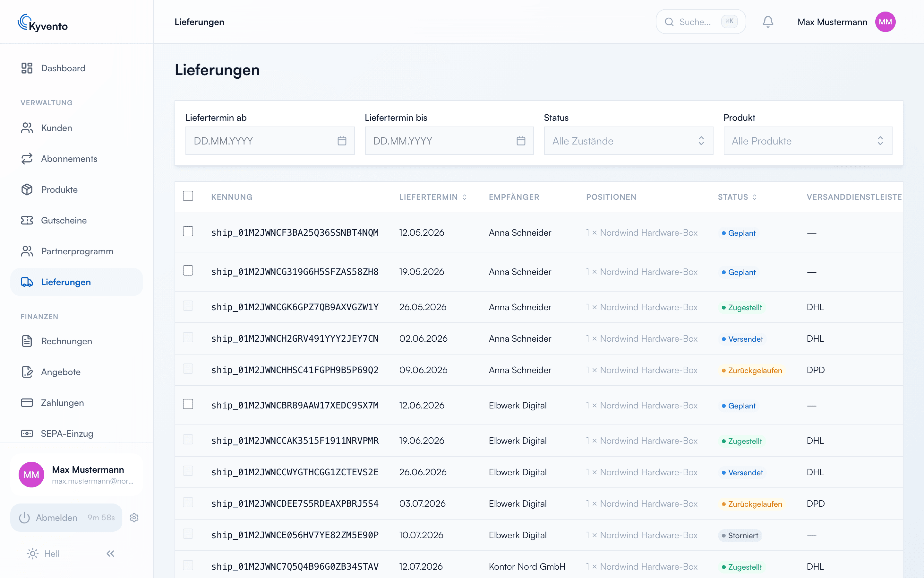This screenshot has width=924, height=578.
Task: Click the Liefertermin ab date field
Action: pos(270,141)
